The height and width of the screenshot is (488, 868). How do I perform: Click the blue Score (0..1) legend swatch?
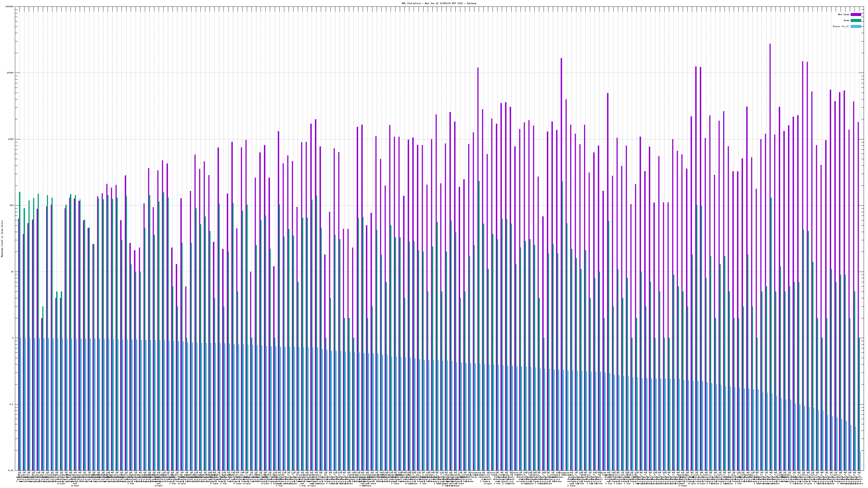coord(856,26)
